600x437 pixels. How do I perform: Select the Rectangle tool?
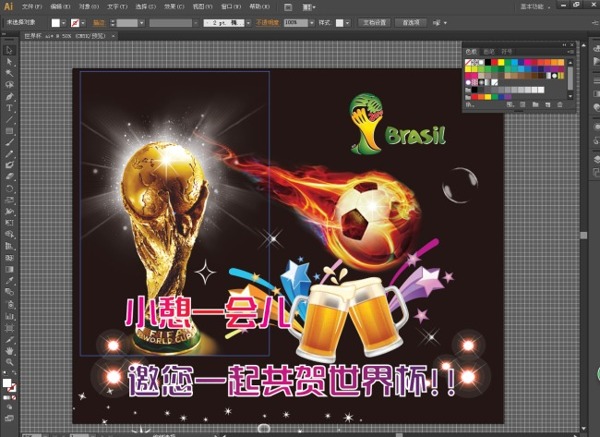click(9, 131)
